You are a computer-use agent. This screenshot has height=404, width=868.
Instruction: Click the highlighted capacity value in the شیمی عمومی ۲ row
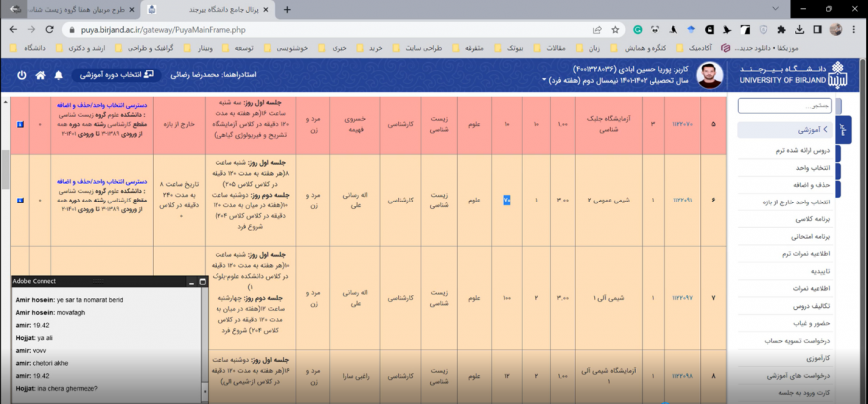pos(507,201)
